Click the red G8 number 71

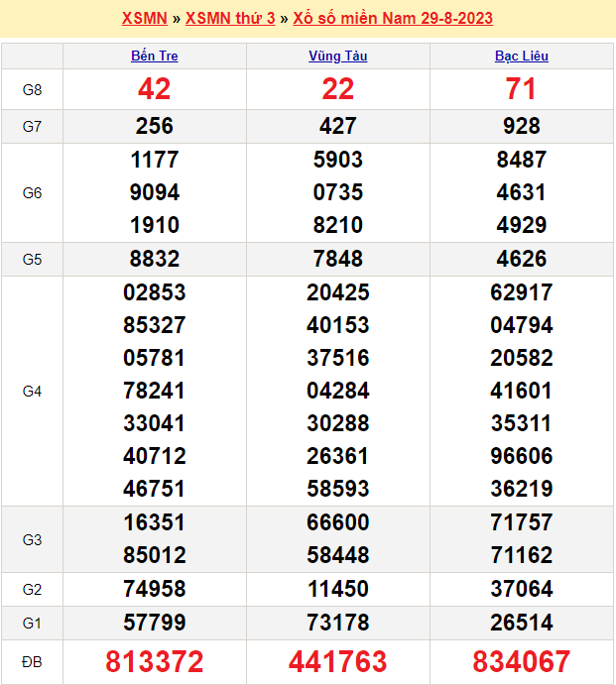click(521, 89)
